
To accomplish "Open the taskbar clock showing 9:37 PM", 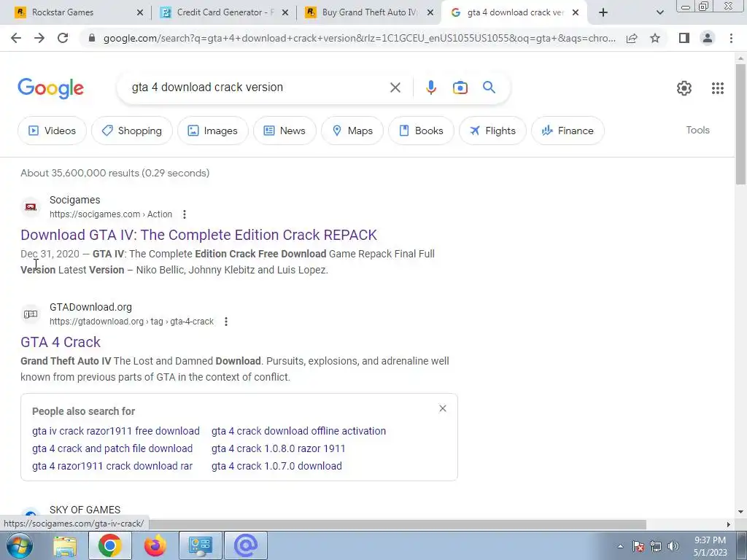I will click(x=710, y=546).
